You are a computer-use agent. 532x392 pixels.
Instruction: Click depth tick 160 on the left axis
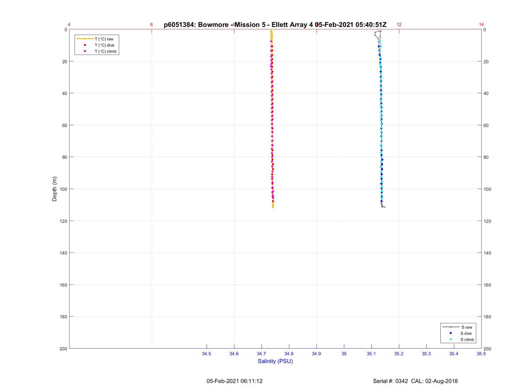click(x=63, y=285)
